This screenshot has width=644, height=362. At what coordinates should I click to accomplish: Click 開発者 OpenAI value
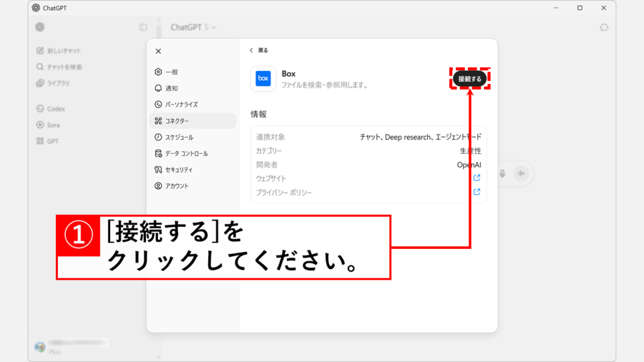click(469, 165)
